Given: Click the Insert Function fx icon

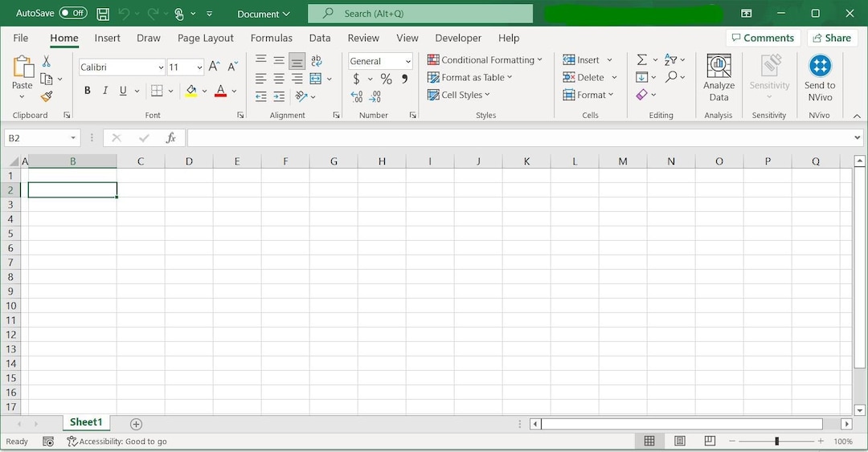Looking at the screenshot, I should pos(171,138).
